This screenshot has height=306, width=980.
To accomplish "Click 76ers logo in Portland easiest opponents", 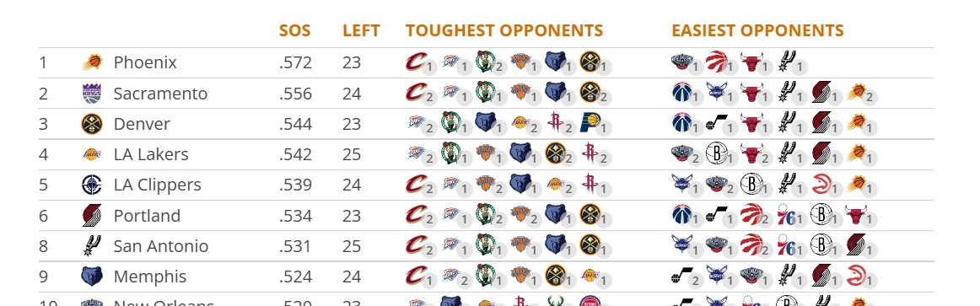I will tap(786, 215).
